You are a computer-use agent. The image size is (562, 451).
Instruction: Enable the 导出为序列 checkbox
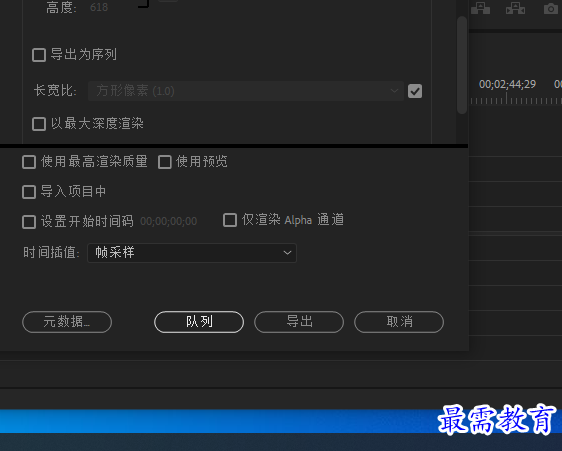(39, 55)
